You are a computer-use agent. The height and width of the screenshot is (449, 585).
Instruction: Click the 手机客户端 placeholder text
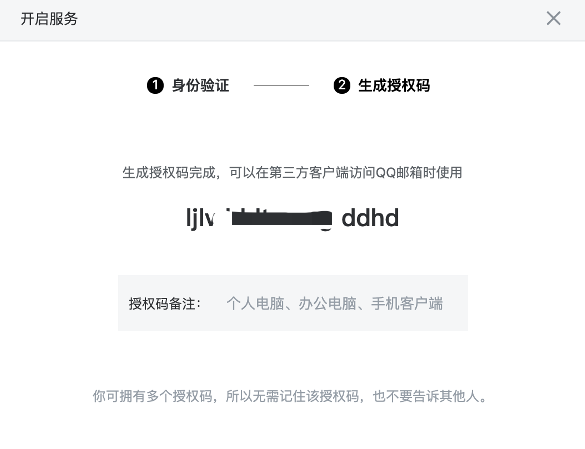point(407,303)
